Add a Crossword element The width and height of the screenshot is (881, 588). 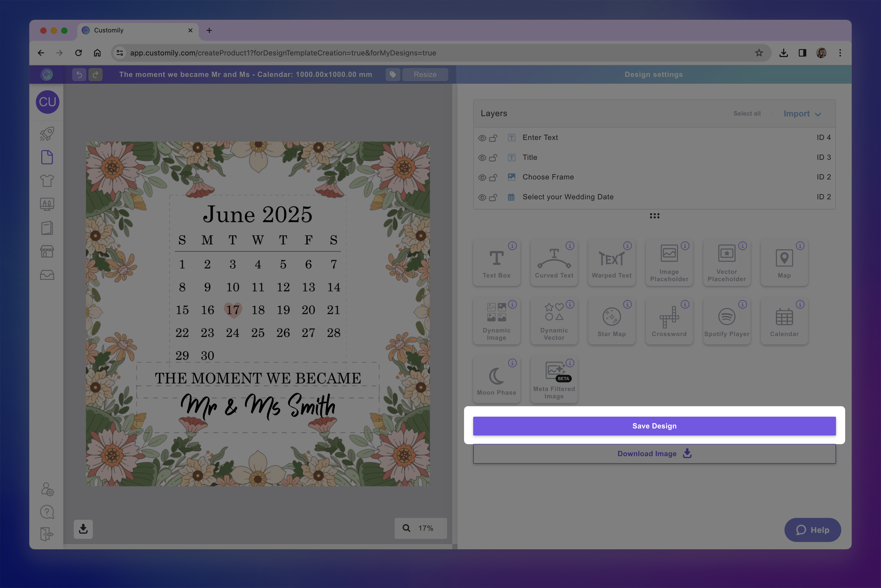(669, 321)
